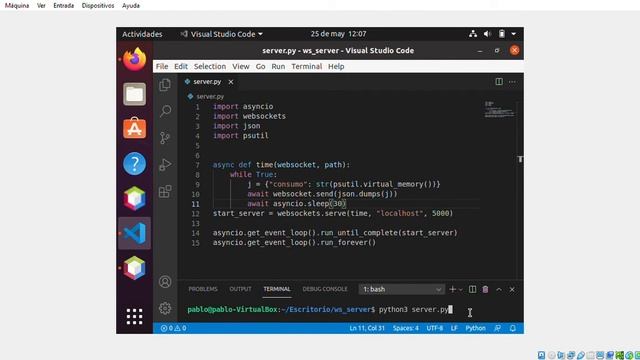640x360 pixels.
Task: Click the server.py breadcrumb
Action: point(210,97)
